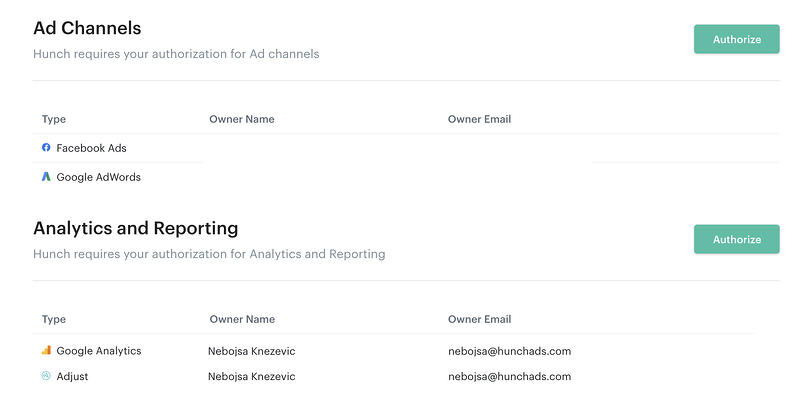This screenshot has height=418, width=799.
Task: Sort by Owner Name in Ad Channels table
Action: point(241,120)
